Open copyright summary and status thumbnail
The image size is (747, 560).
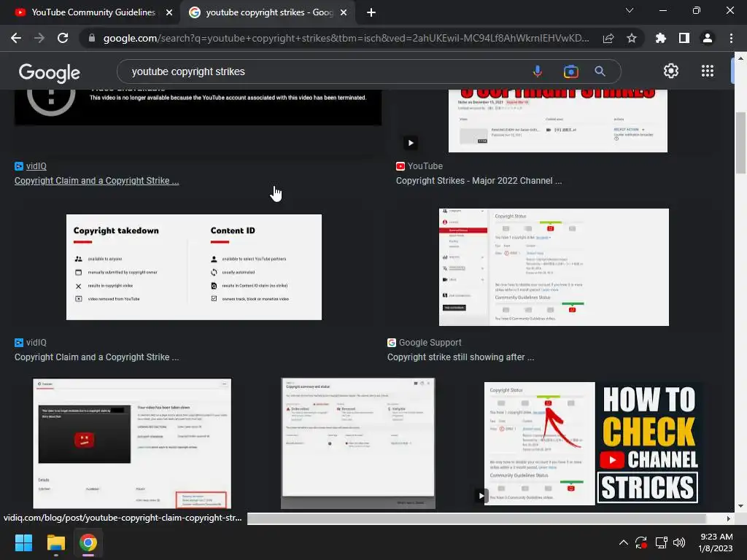coord(357,443)
